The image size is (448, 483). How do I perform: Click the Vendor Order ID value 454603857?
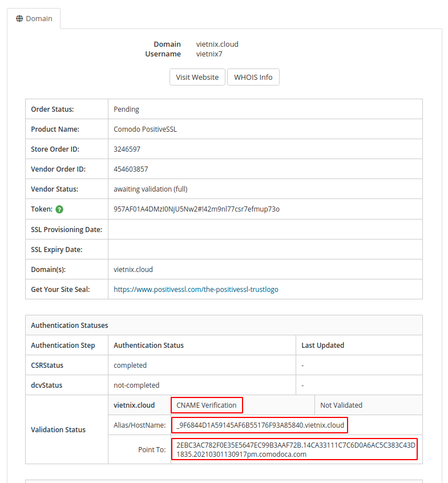[x=131, y=169]
